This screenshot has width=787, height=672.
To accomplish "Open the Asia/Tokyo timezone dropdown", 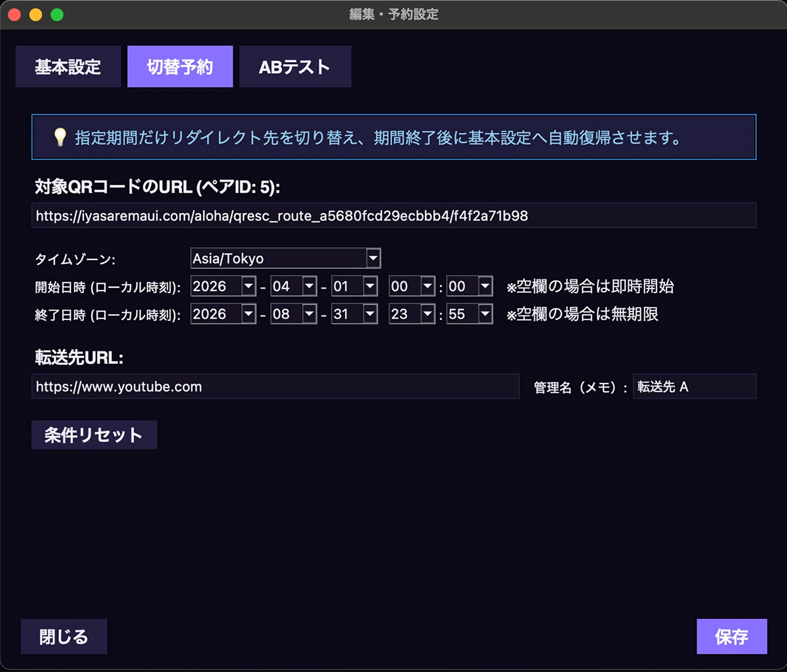I will [x=286, y=258].
